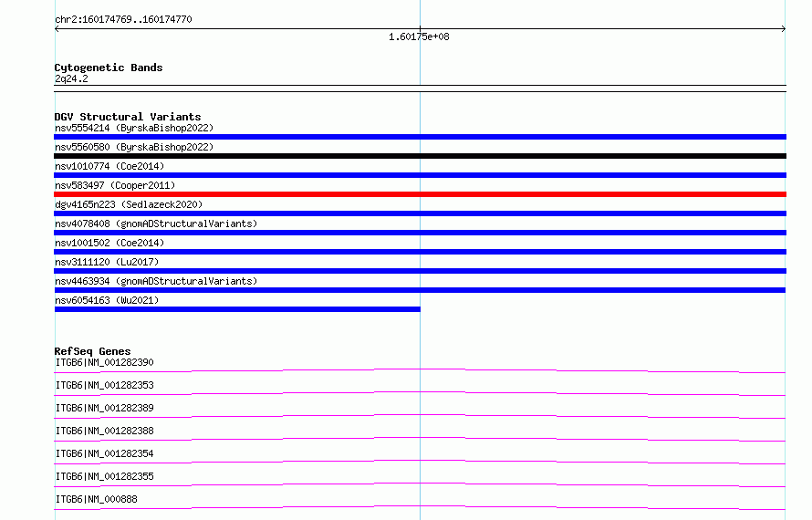Click the left arrowhead of the coordinate ruler
This screenshot has height=520, width=812.
[57, 29]
